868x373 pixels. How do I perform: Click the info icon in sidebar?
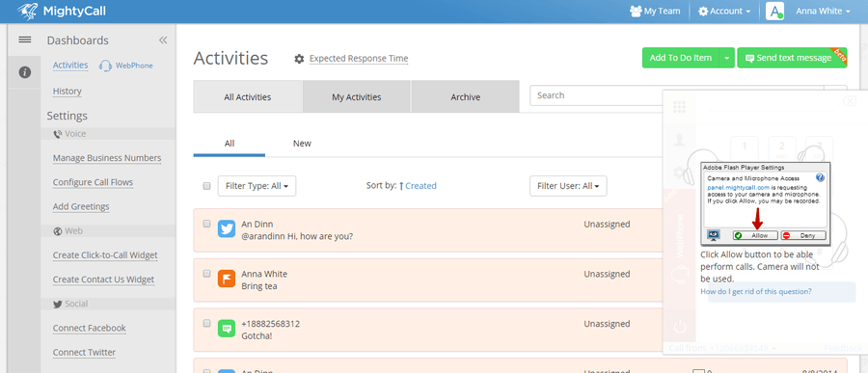tap(25, 72)
